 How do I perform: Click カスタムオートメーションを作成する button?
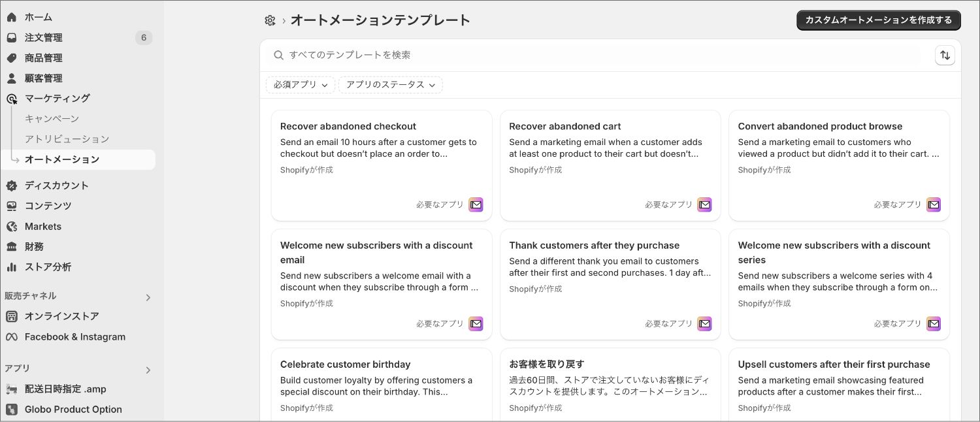coord(879,20)
